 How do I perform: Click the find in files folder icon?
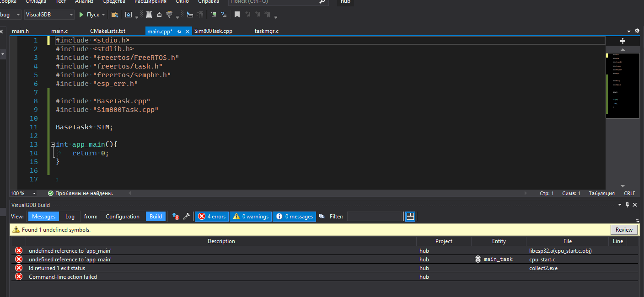(x=114, y=15)
